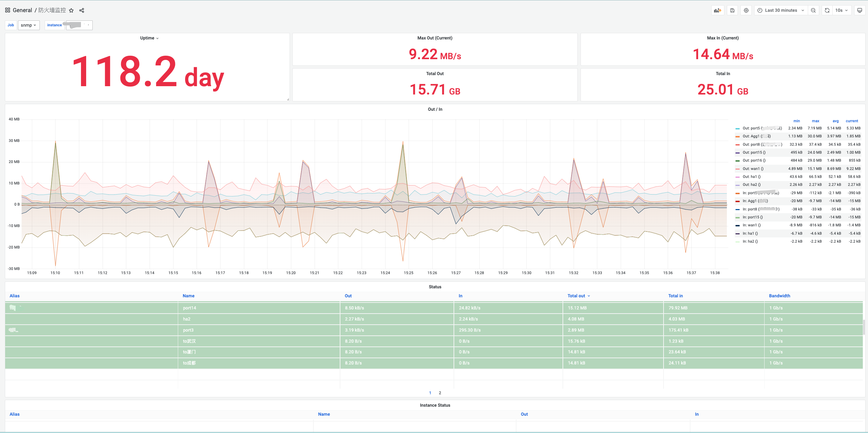Screen dimensions: 868x433
Task: Grab the Uptime panel resize handle
Action: tap(288, 99)
